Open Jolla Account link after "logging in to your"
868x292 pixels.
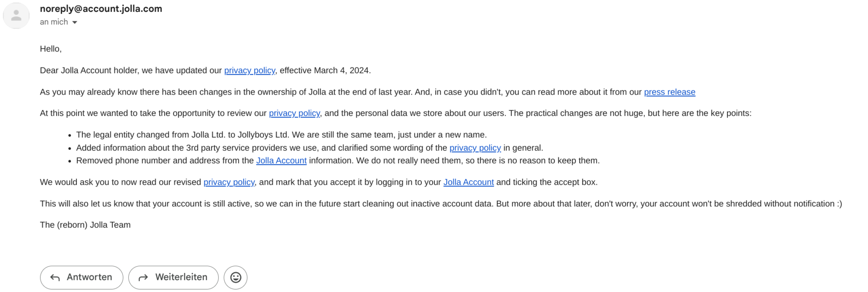coord(468,182)
